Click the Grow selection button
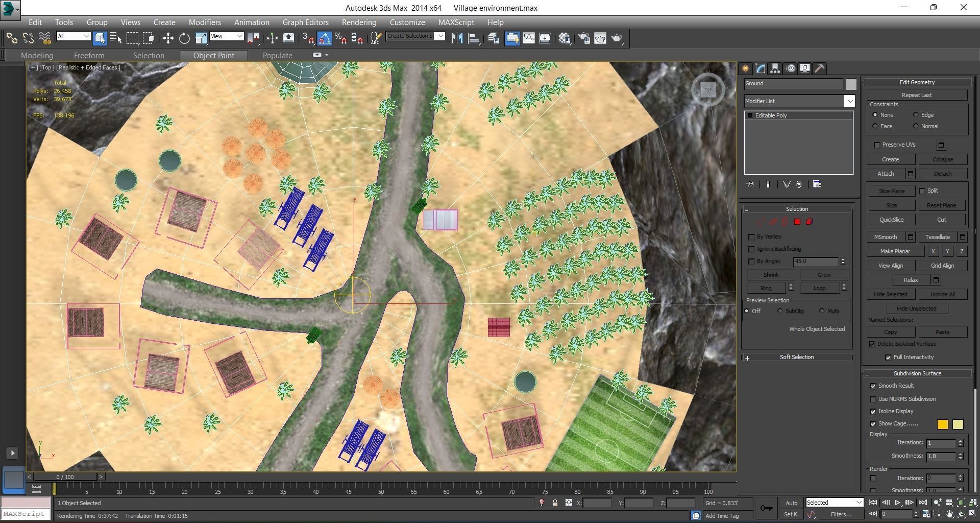 (x=824, y=275)
